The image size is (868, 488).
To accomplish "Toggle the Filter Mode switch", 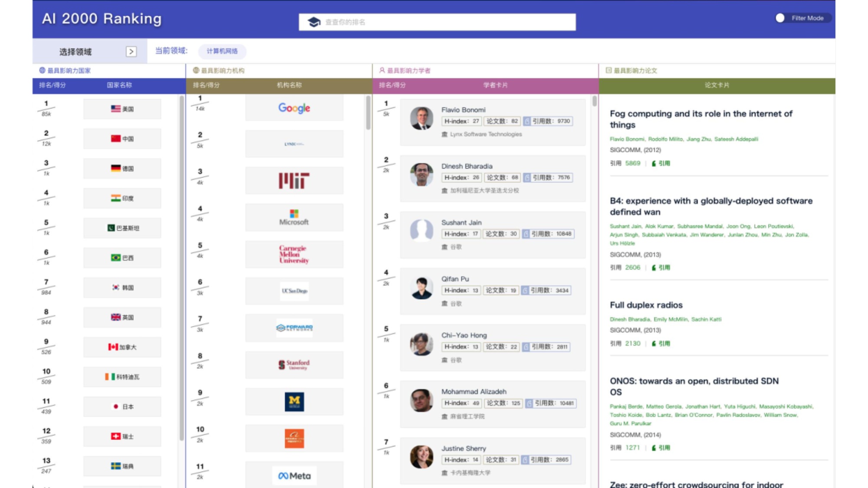I will pyautogui.click(x=780, y=18).
